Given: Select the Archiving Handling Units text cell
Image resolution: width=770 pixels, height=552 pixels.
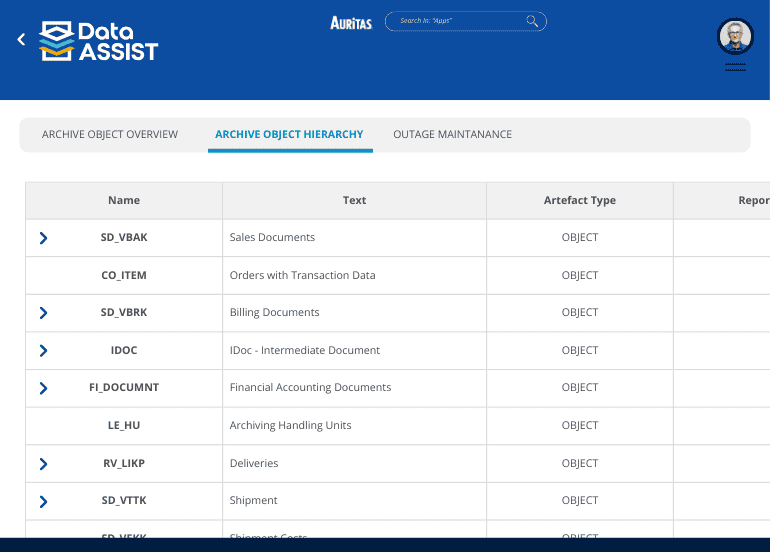Looking at the screenshot, I should coord(291,426).
